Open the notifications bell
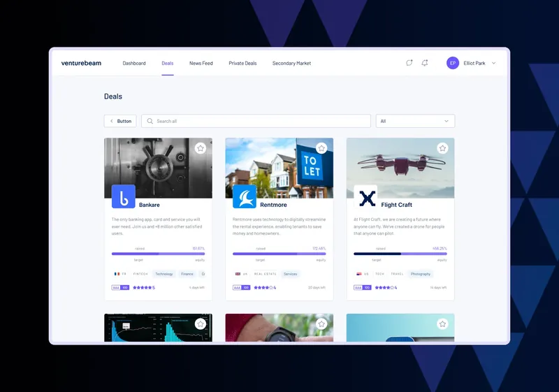This screenshot has width=559, height=392. click(425, 63)
